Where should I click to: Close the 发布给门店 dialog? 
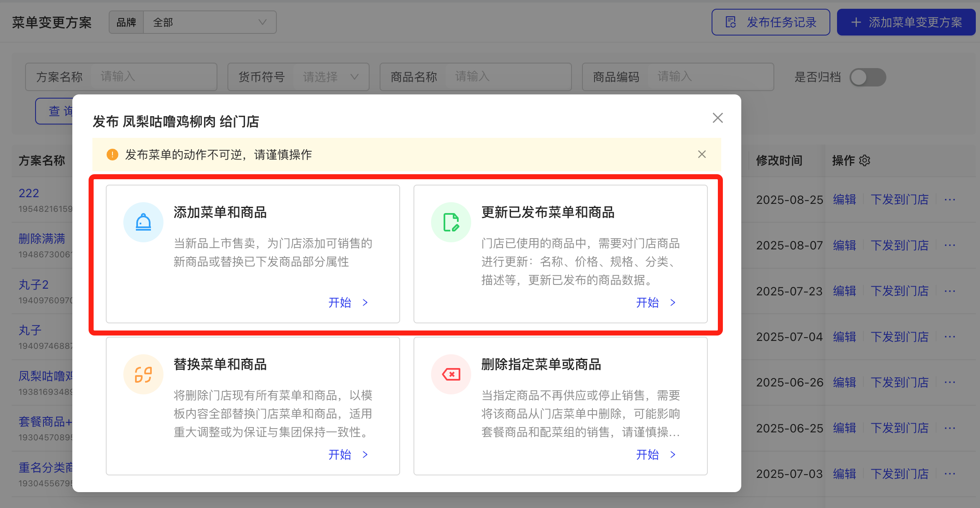(717, 118)
